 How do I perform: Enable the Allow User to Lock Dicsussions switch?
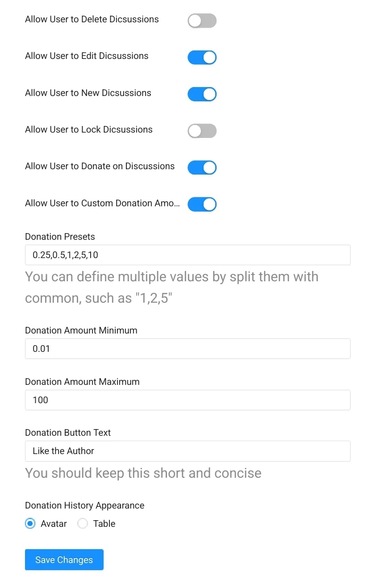pyautogui.click(x=202, y=131)
